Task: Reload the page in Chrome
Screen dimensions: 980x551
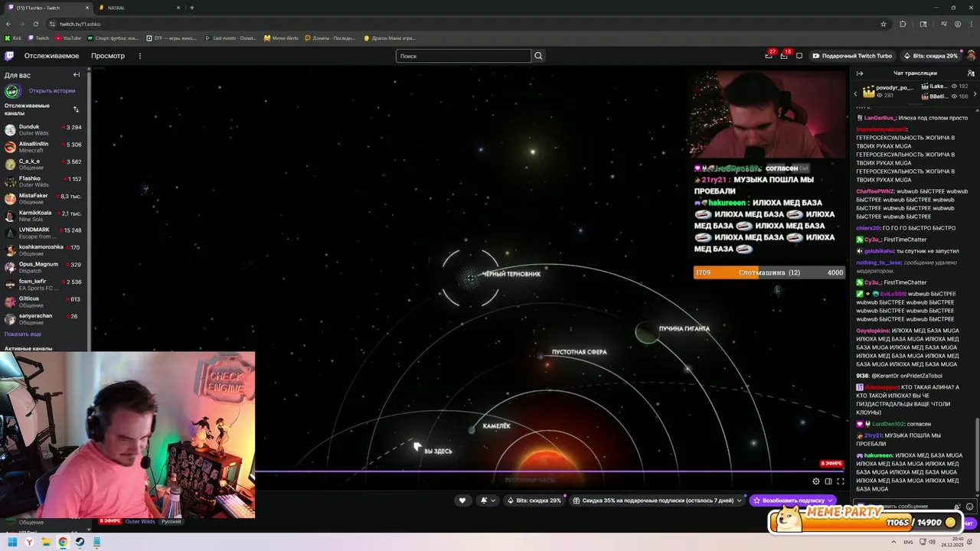Action: coord(35,24)
